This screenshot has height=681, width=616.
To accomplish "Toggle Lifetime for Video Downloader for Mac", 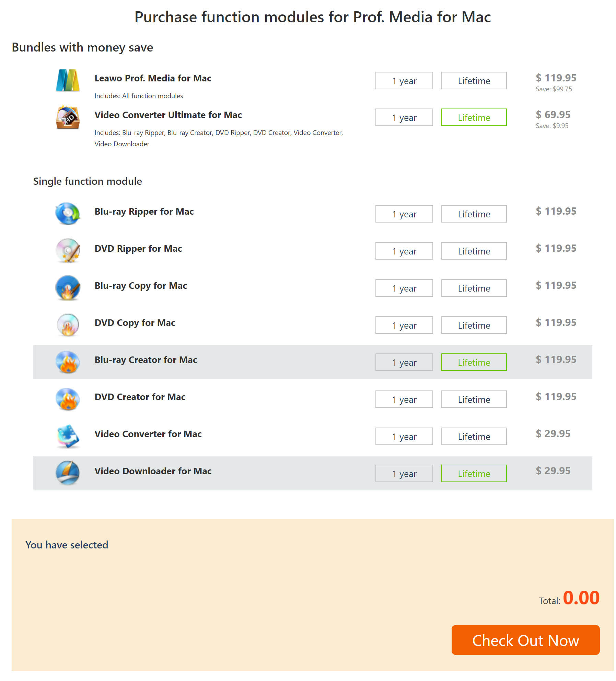I will pos(474,474).
